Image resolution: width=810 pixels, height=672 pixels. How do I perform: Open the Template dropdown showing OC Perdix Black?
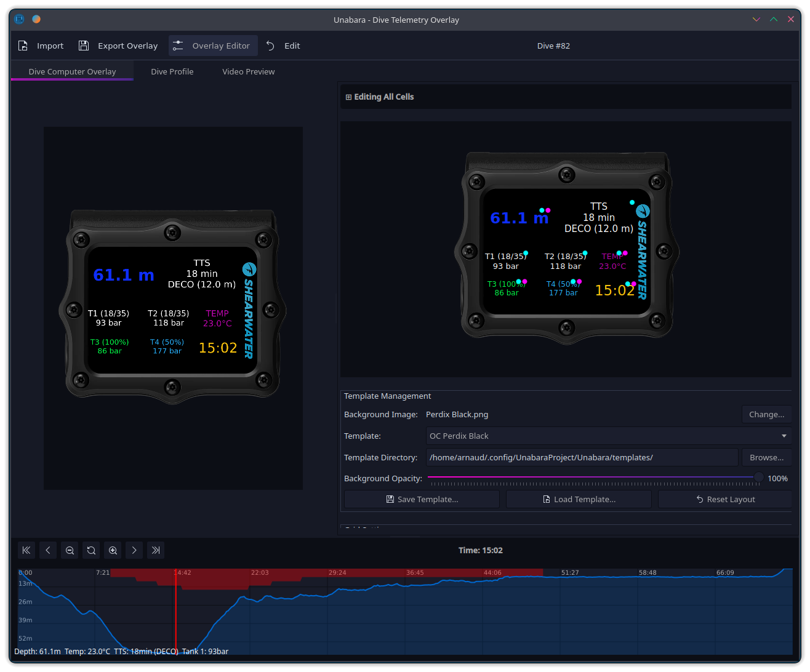tap(608, 436)
